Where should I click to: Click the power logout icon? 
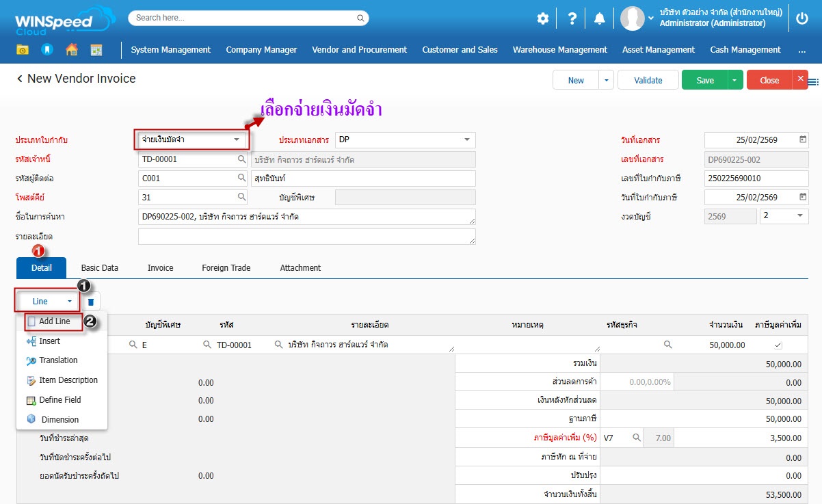click(x=802, y=18)
